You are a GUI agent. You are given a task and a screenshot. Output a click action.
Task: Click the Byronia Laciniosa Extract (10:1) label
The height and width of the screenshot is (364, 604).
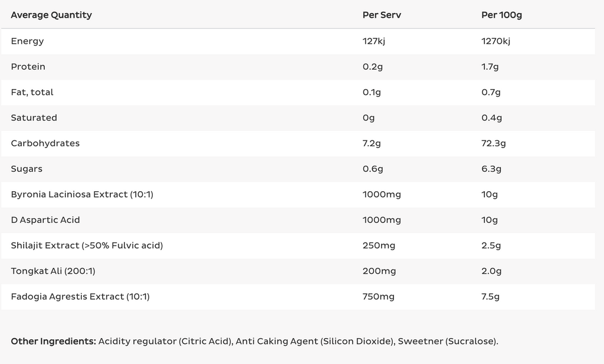click(x=82, y=194)
